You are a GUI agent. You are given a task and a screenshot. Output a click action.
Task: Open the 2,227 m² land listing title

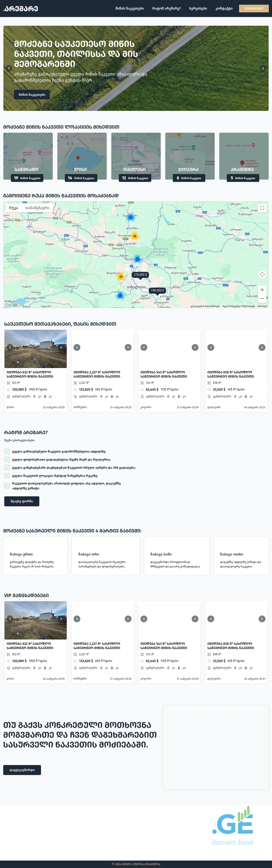click(x=97, y=374)
